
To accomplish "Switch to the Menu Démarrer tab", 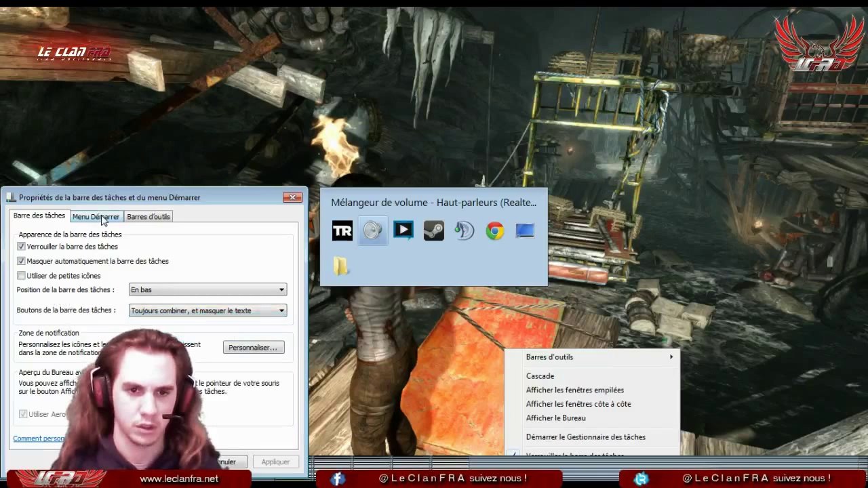I will pyautogui.click(x=96, y=217).
